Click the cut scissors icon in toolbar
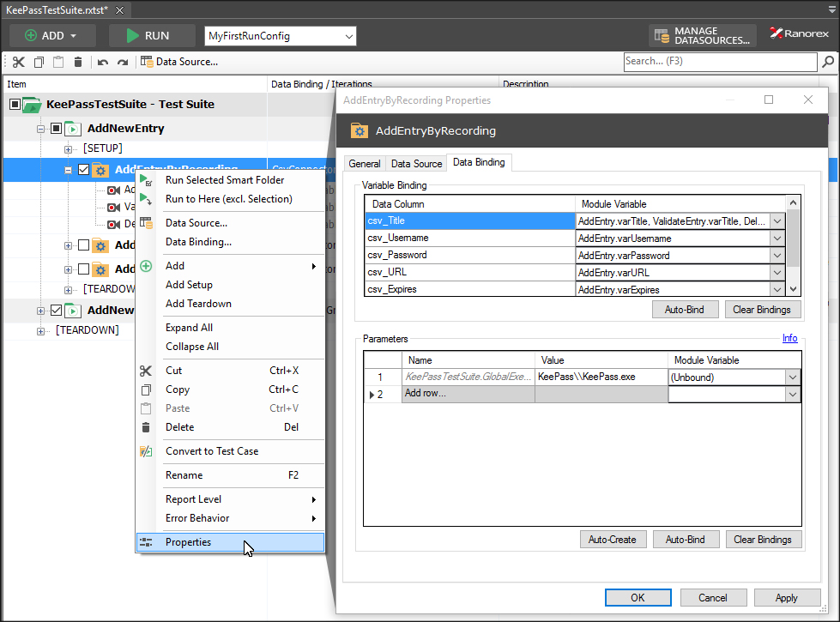The height and width of the screenshot is (622, 840). point(19,62)
